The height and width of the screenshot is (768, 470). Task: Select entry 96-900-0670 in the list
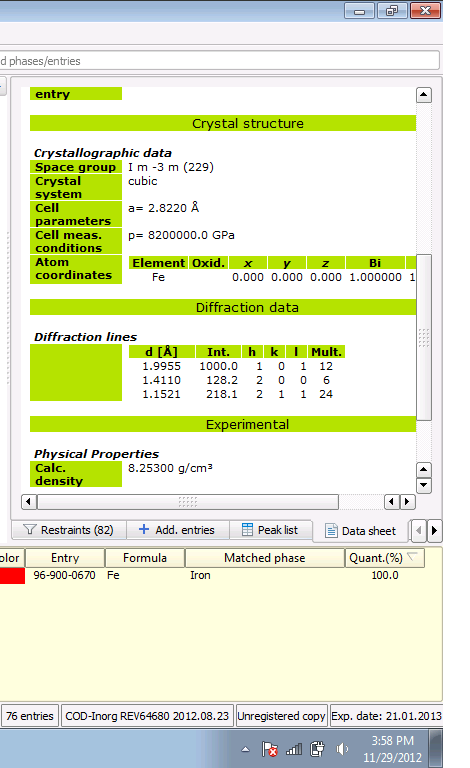click(64, 575)
